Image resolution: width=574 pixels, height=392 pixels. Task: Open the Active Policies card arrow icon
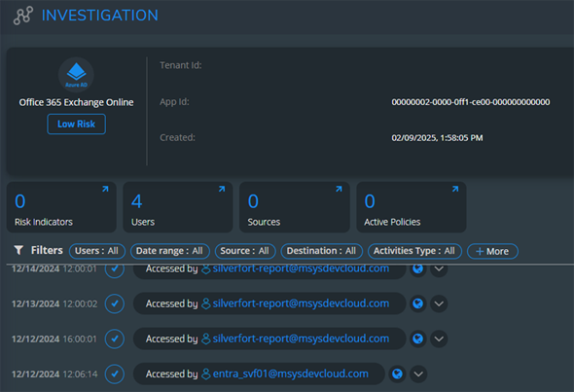455,189
